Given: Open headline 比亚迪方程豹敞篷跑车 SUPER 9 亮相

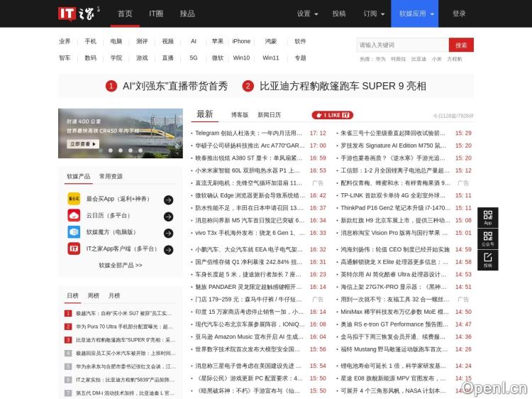Looking at the screenshot, I should pyautogui.click(x=343, y=86).
